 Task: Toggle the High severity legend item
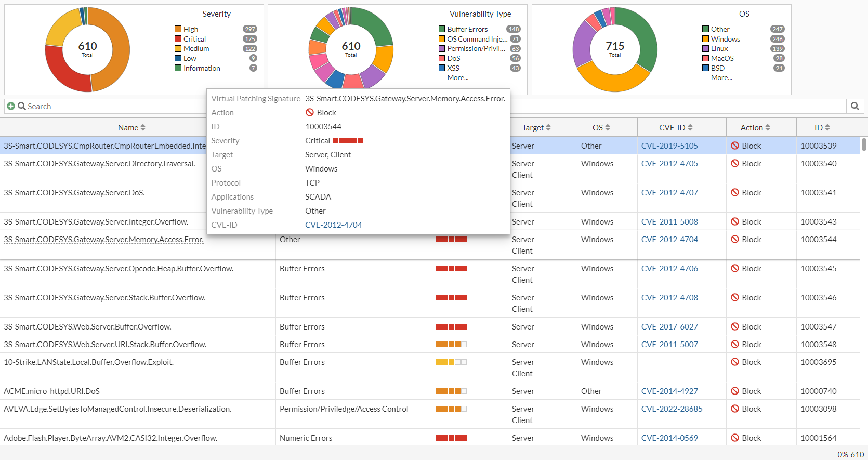point(190,29)
